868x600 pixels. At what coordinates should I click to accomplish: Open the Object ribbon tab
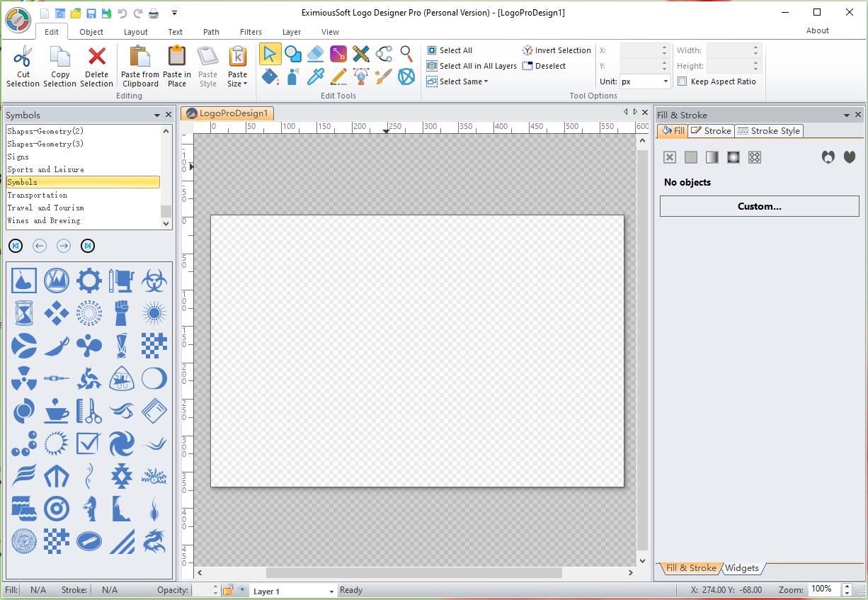pyautogui.click(x=91, y=32)
